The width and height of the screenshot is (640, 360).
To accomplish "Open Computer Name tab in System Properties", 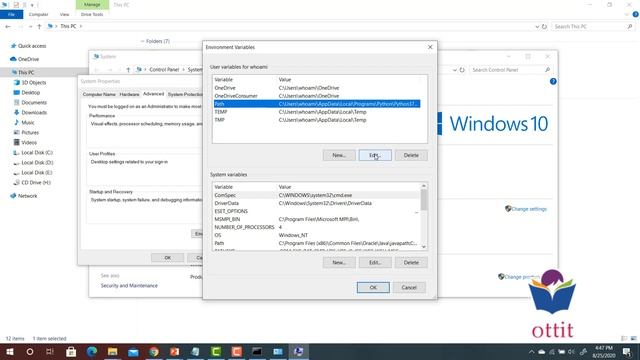I will coord(99,94).
